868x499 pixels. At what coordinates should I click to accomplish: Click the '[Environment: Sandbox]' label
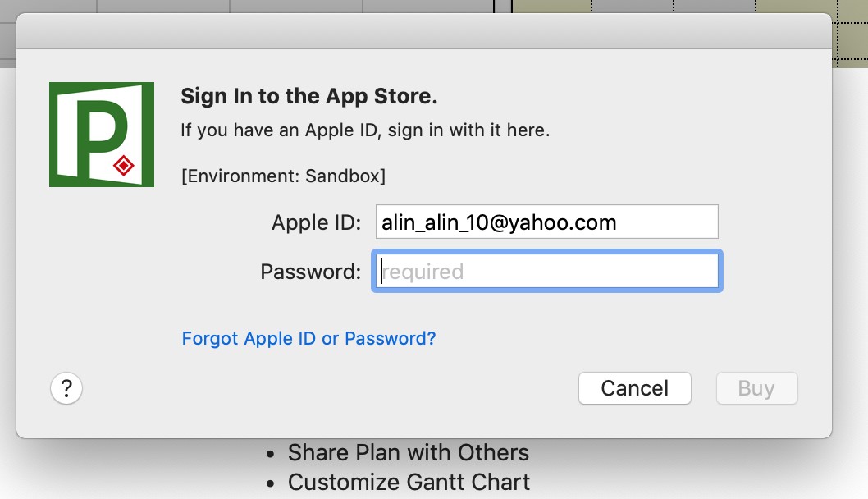tap(283, 176)
